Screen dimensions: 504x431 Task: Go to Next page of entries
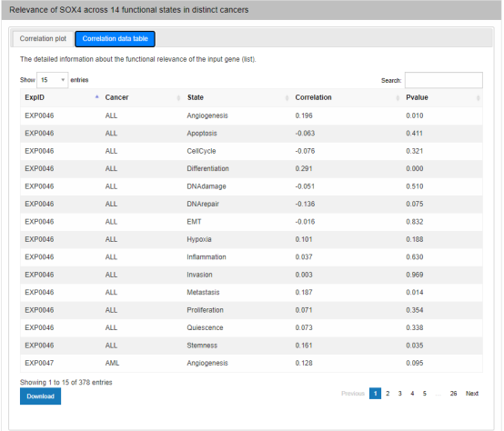472,394
